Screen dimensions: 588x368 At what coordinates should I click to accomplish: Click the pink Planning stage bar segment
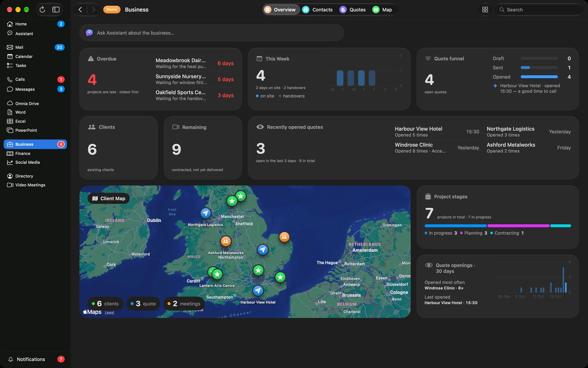point(518,226)
